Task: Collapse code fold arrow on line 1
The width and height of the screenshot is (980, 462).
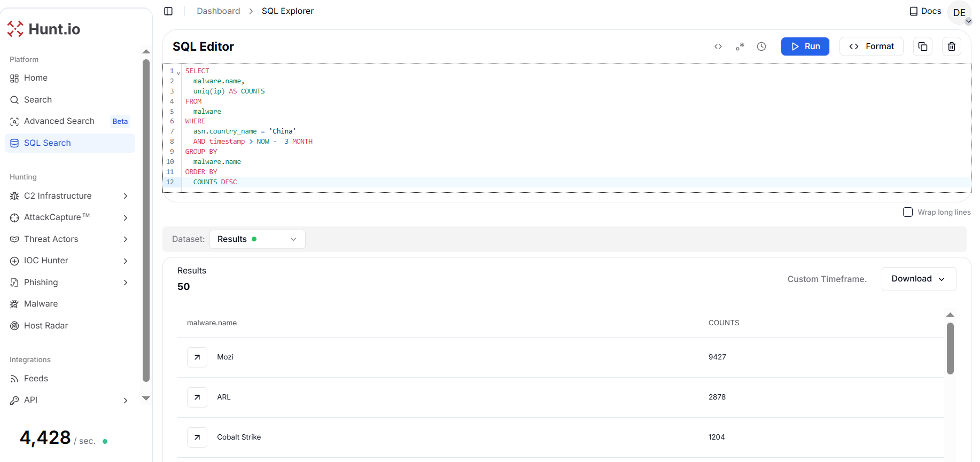Action: click(x=178, y=72)
